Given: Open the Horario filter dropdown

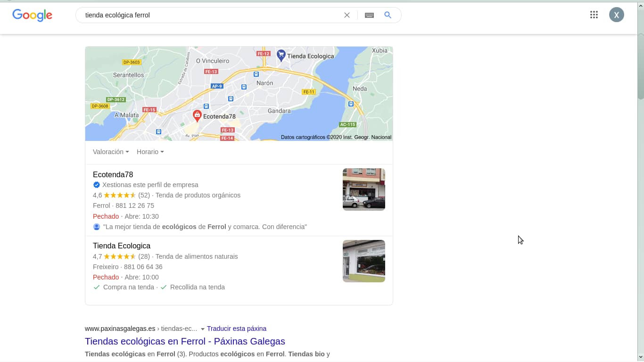Looking at the screenshot, I should click(150, 152).
